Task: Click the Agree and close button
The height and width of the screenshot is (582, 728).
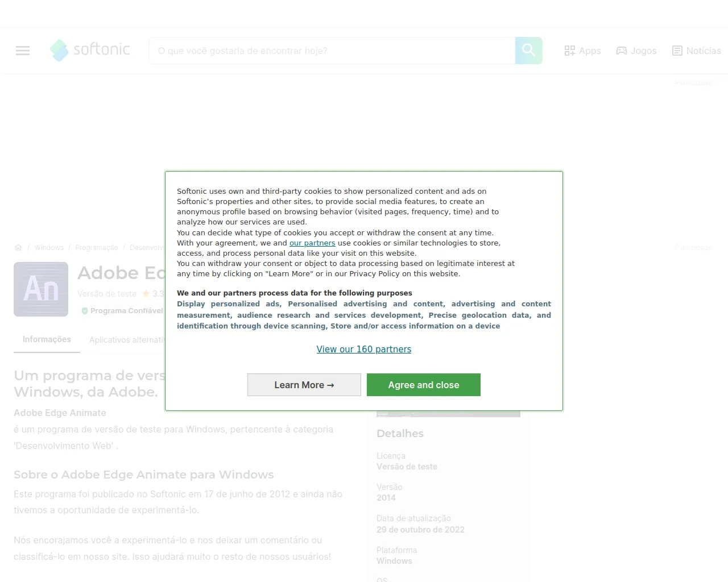Action: pos(424,385)
